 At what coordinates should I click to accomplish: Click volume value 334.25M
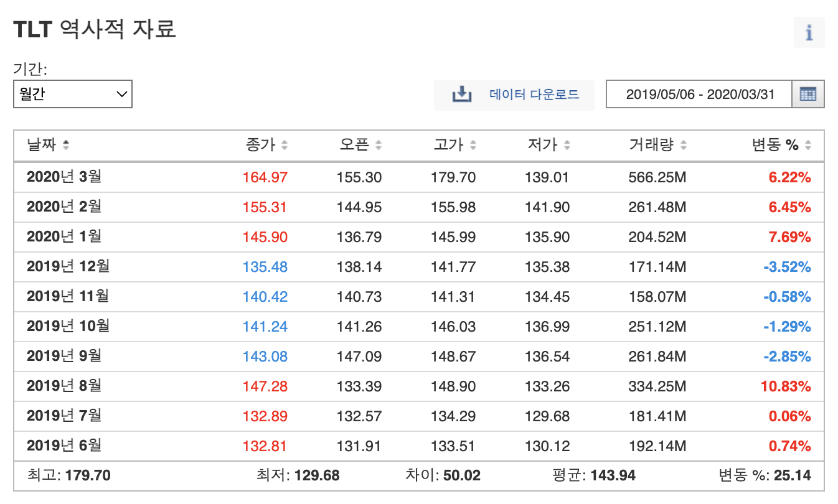pyautogui.click(x=657, y=386)
